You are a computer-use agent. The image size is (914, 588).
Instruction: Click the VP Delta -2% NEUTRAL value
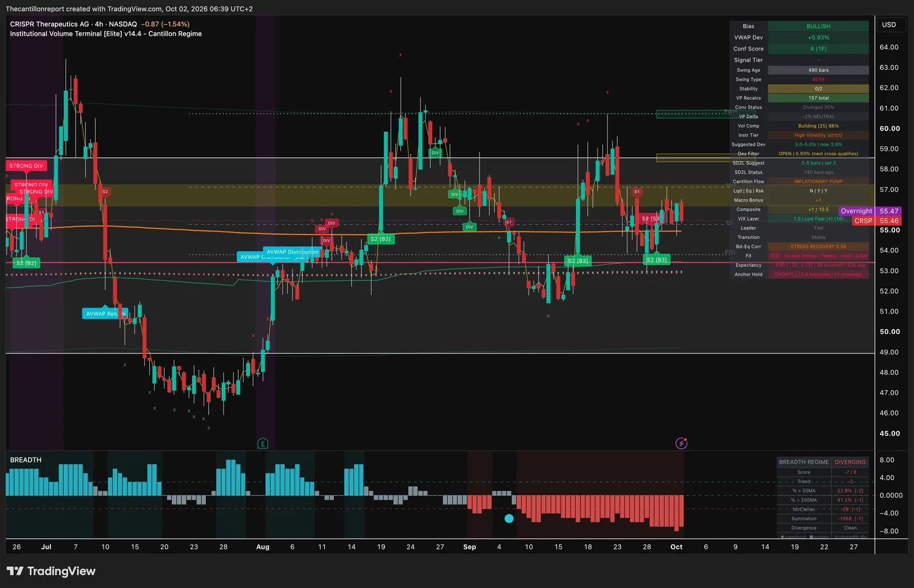(x=818, y=116)
